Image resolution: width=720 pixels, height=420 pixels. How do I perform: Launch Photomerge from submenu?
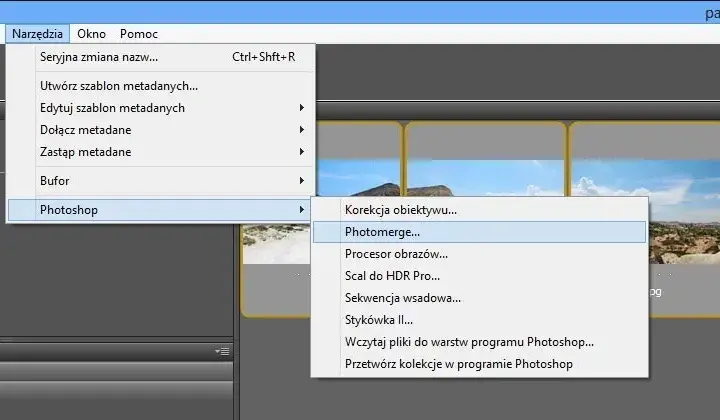[479, 232]
